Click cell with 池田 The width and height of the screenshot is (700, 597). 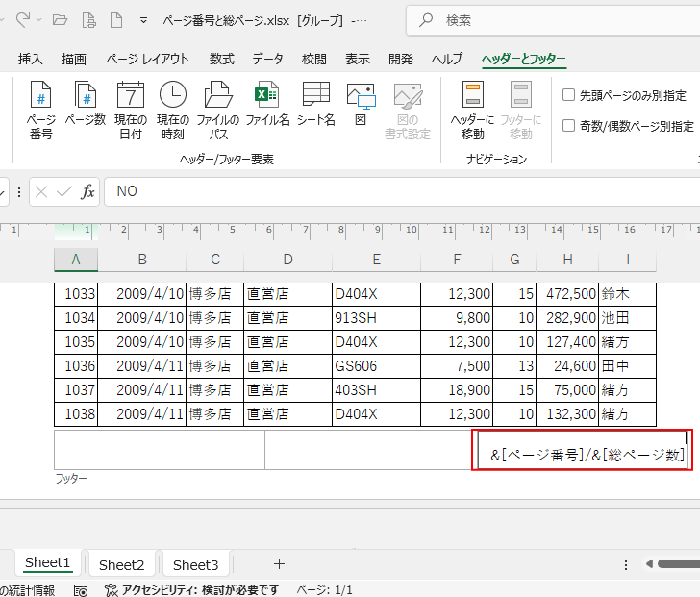[x=627, y=318]
